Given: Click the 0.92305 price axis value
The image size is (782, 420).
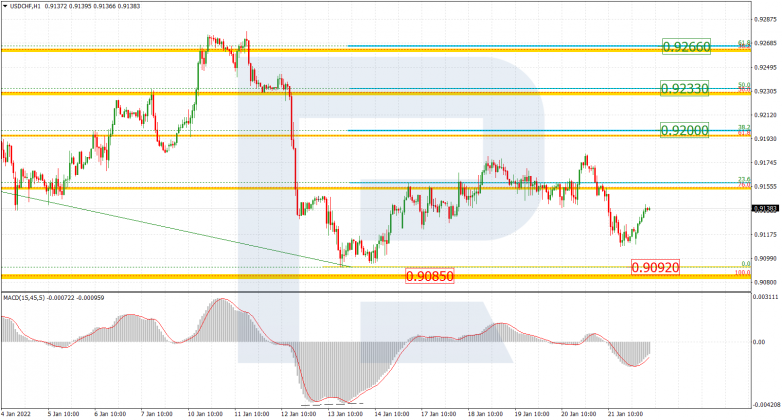Looking at the screenshot, I should pos(765,91).
